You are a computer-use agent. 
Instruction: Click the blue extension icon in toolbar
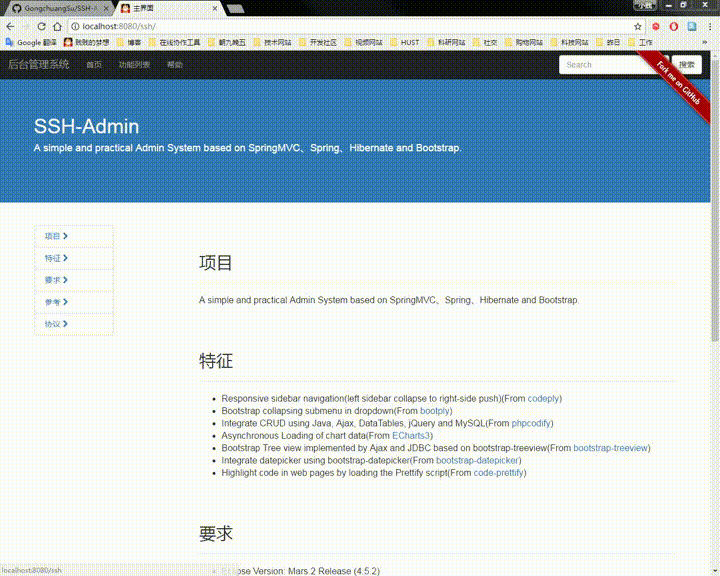tap(692, 27)
